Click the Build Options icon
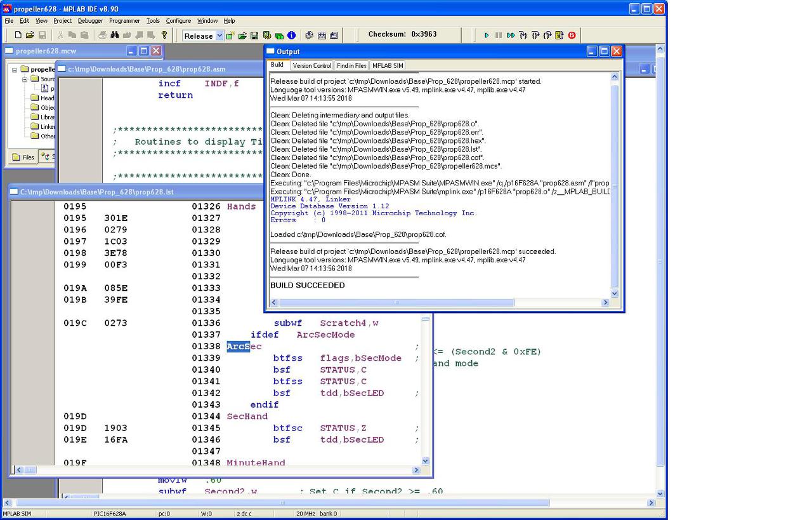 (267, 36)
